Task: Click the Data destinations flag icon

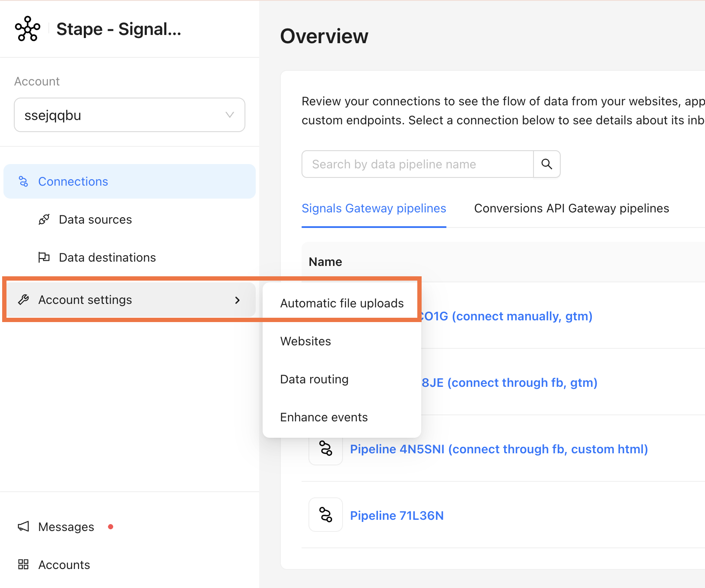Action: coord(44,258)
